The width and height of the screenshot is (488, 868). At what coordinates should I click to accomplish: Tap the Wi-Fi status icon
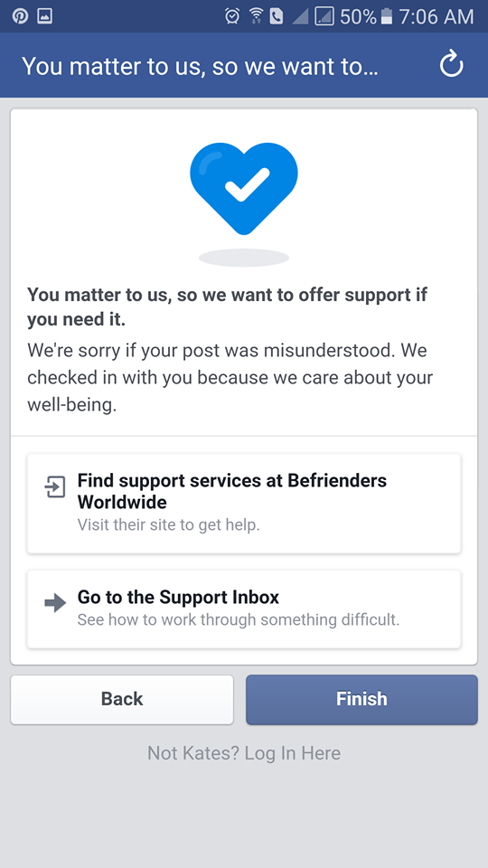coord(256,16)
